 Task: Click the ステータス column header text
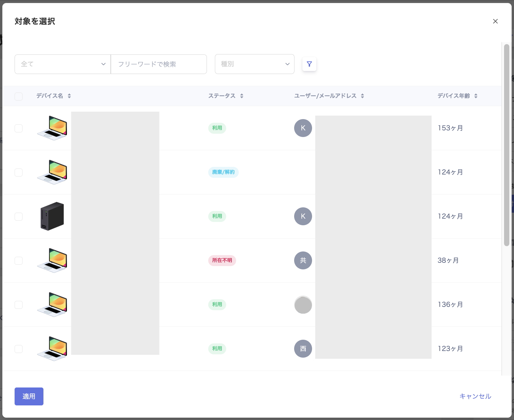222,96
